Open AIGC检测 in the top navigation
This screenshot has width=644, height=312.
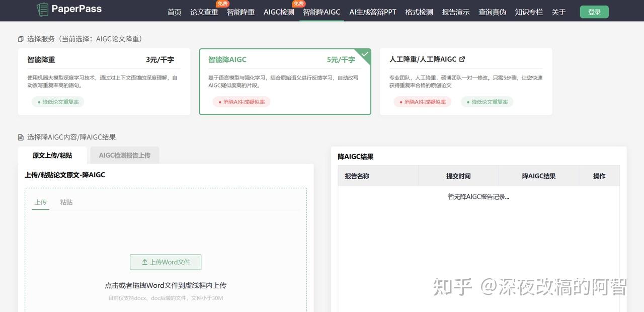279,12
